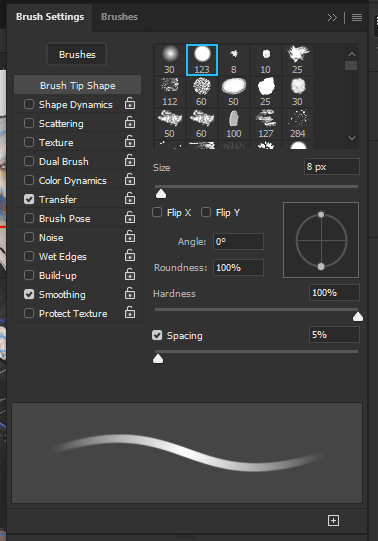The height and width of the screenshot is (541, 378).
Task: Click the Brushes button
Action: [x=77, y=54]
